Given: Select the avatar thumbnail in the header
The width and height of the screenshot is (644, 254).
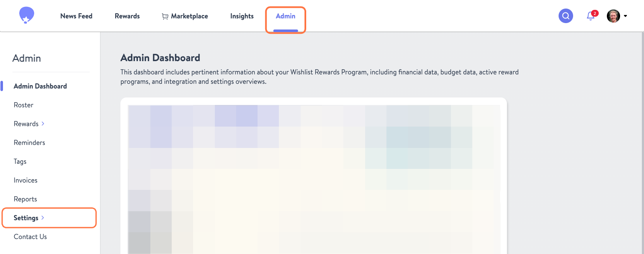Looking at the screenshot, I should tap(613, 16).
